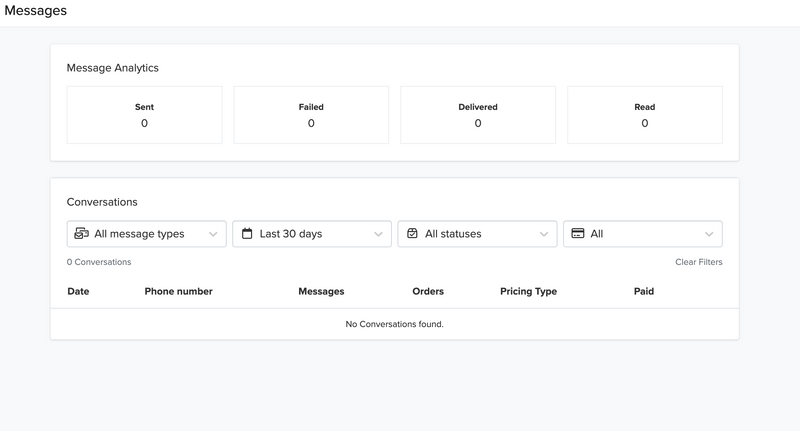Click the status check icon beside All statuses
This screenshot has width=800, height=431.
[412, 233]
